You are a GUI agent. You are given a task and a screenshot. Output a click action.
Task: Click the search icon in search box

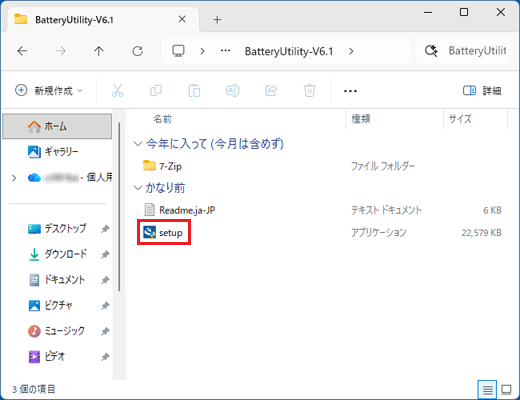click(x=431, y=51)
